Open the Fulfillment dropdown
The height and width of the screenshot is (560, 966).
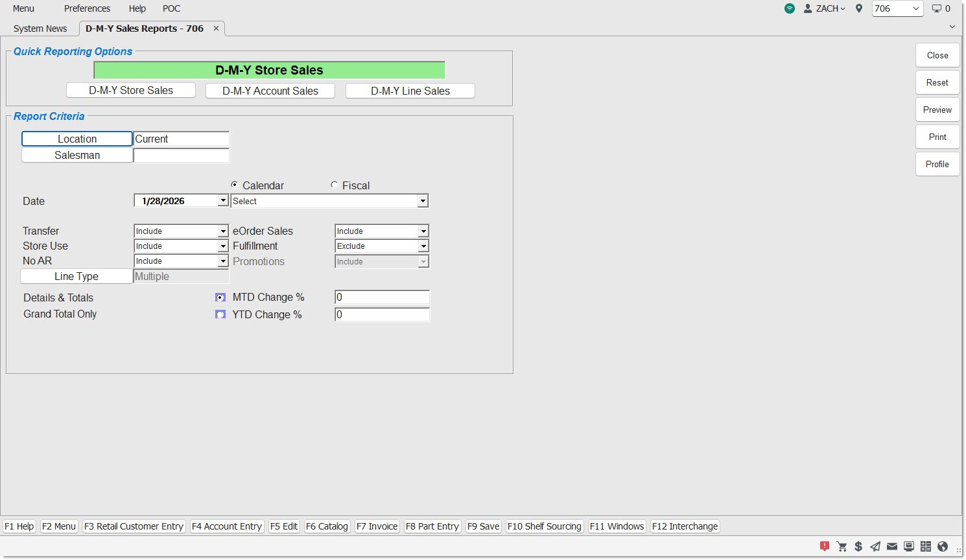click(x=381, y=246)
